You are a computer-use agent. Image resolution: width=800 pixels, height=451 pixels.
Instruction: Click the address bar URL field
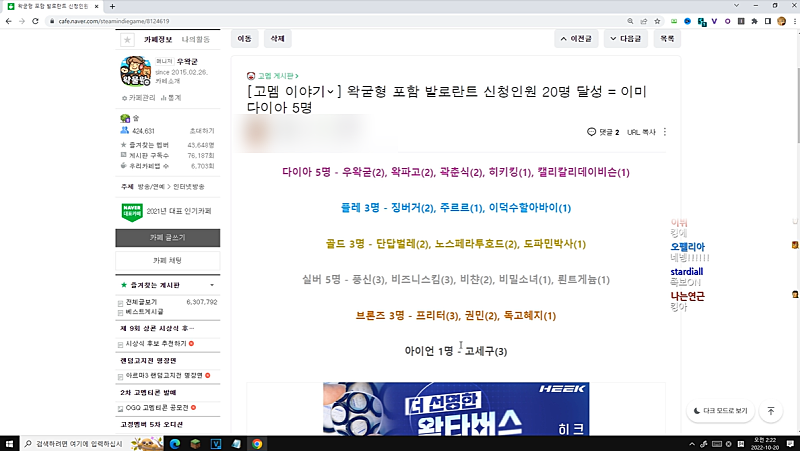point(337,21)
